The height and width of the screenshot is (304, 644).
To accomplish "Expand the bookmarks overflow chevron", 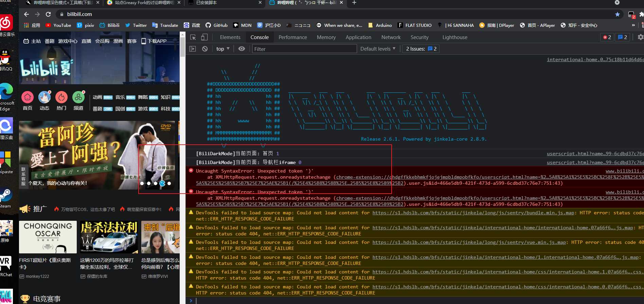I will tap(633, 25).
